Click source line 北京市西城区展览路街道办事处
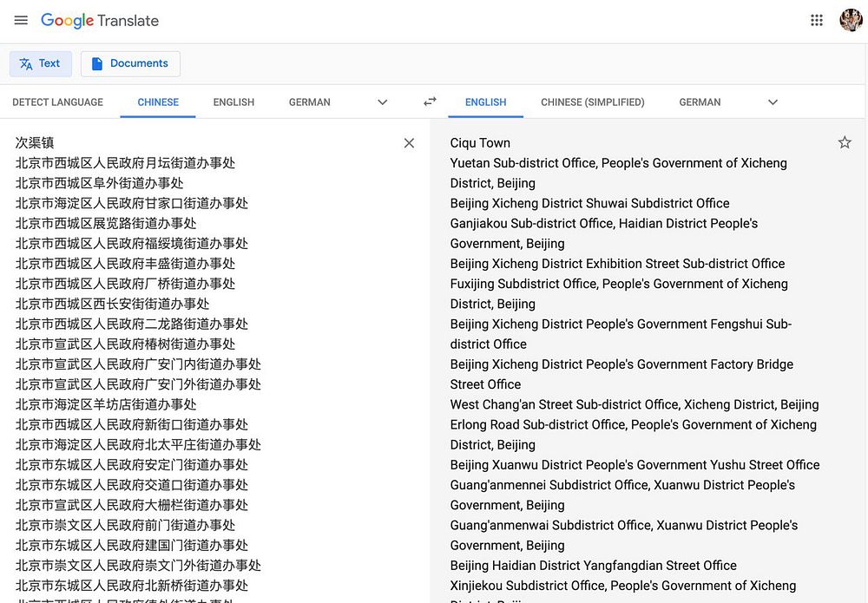This screenshot has width=868, height=603. coord(106,224)
